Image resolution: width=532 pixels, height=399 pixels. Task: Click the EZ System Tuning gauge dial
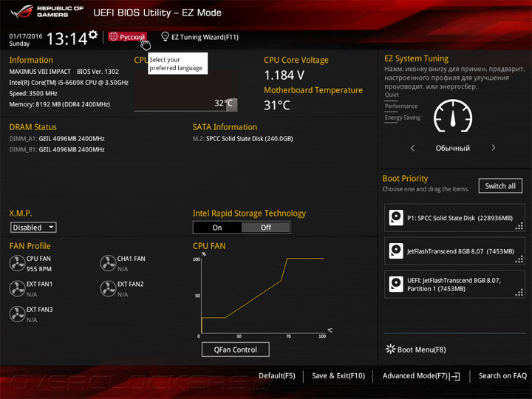(453, 116)
